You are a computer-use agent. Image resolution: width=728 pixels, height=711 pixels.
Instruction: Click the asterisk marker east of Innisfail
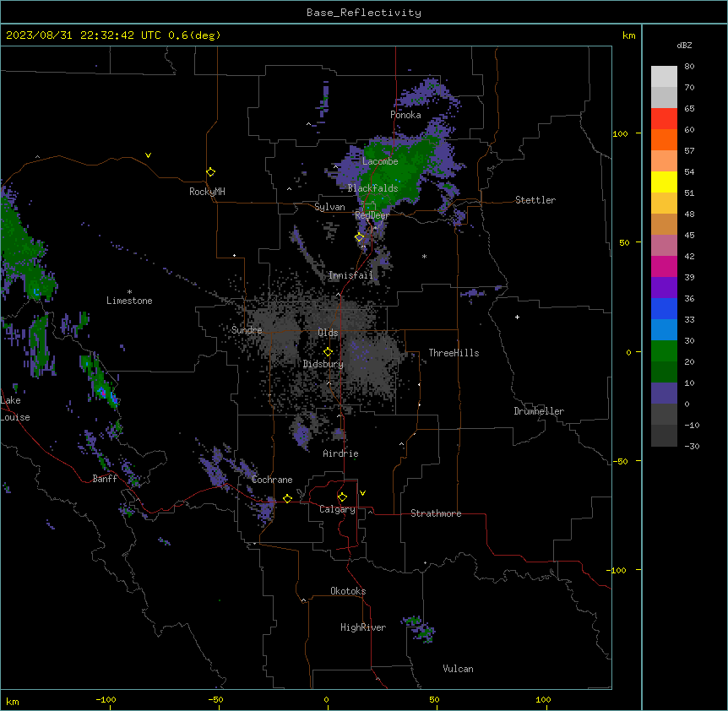424,257
